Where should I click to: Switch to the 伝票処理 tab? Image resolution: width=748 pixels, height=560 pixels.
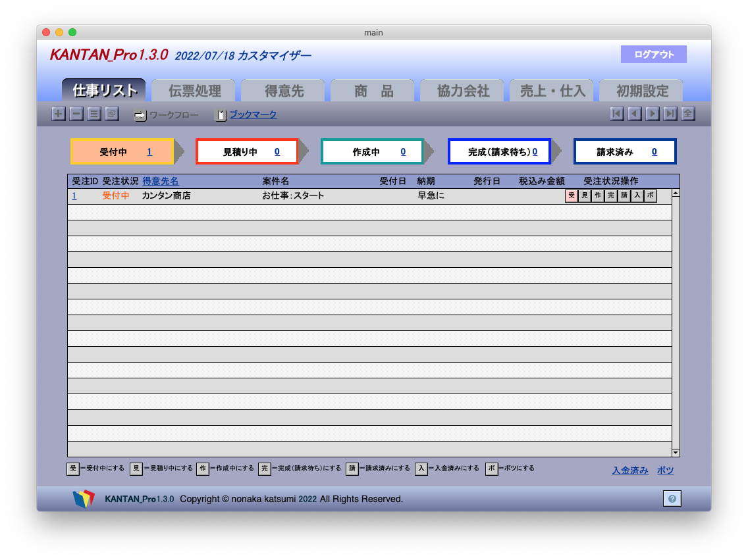194,90
